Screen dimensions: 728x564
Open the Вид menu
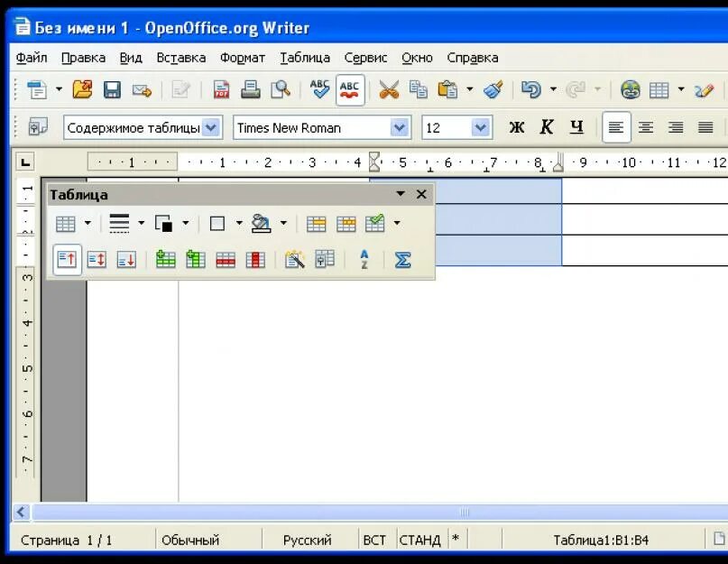click(x=131, y=58)
